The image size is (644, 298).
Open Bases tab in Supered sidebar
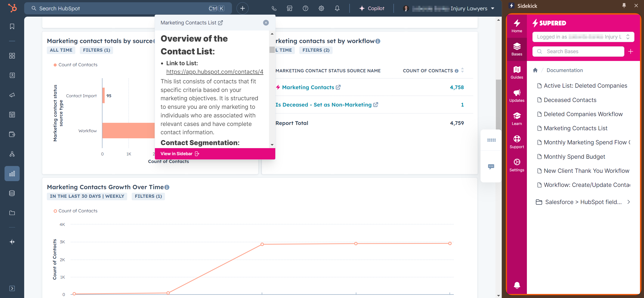coord(517,49)
